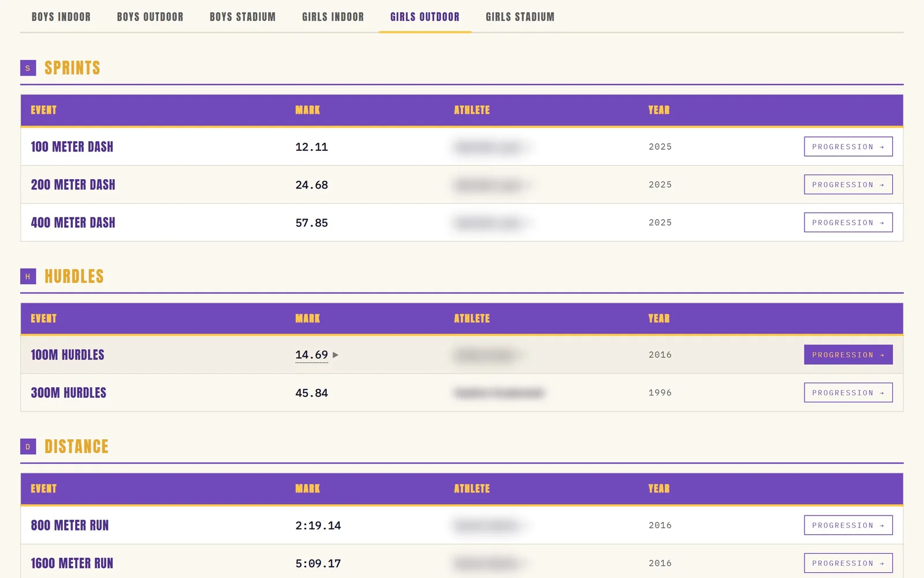924x578 pixels.
Task: Click the 45.84 mark value
Action: [x=311, y=393]
